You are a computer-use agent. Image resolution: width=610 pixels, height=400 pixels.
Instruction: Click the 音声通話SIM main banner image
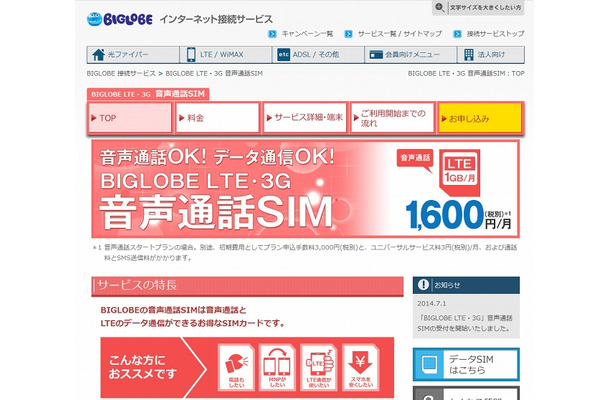click(x=305, y=189)
